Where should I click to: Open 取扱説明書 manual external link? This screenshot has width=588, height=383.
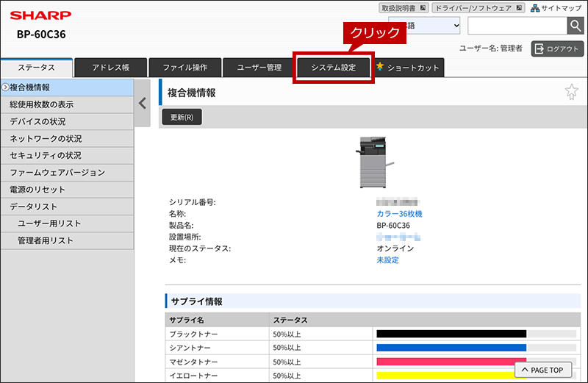(404, 8)
